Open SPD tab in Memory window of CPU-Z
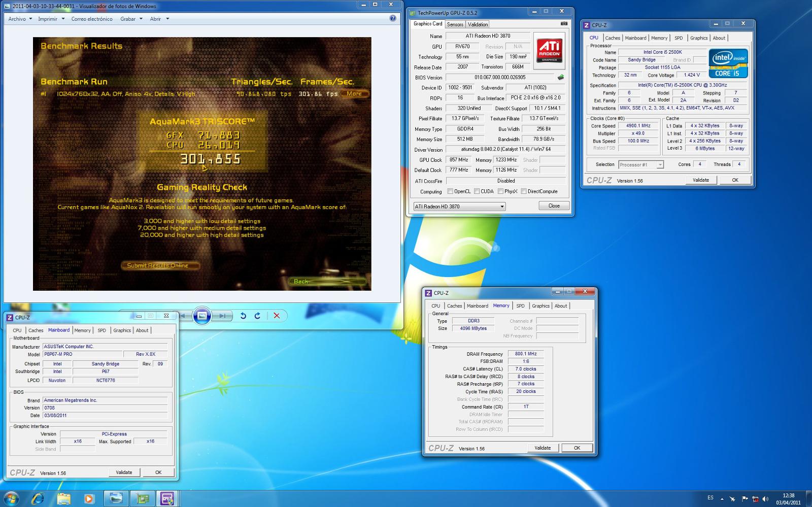 (520, 306)
